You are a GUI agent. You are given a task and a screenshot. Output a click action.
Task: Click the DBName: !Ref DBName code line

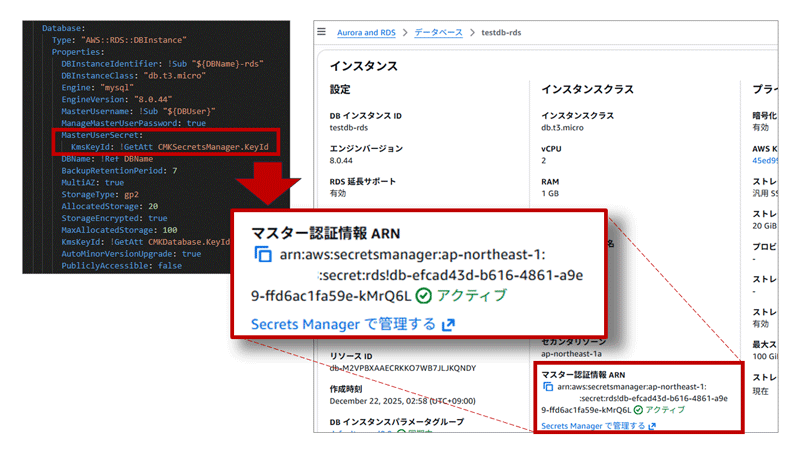[107, 159]
